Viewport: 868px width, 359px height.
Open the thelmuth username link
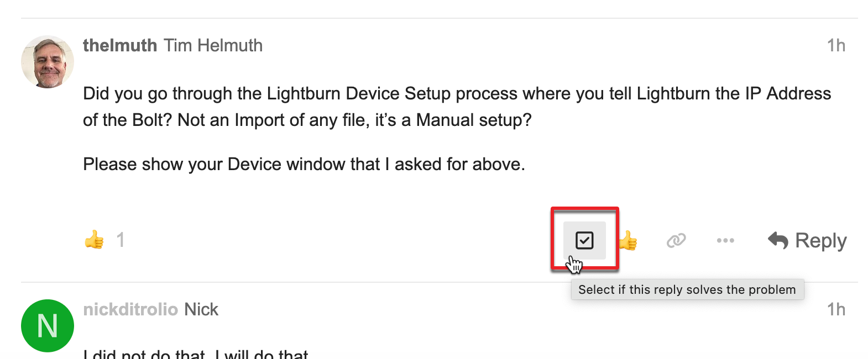(x=120, y=45)
